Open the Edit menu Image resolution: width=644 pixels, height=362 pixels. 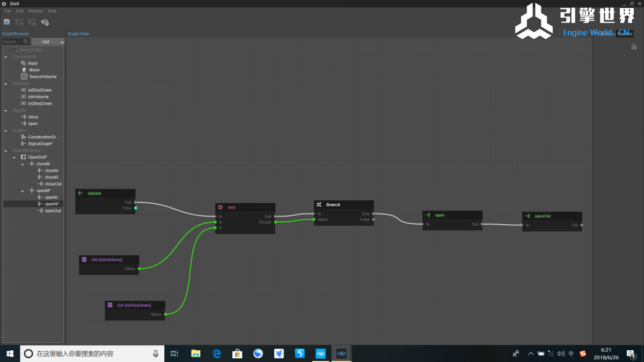19,11
